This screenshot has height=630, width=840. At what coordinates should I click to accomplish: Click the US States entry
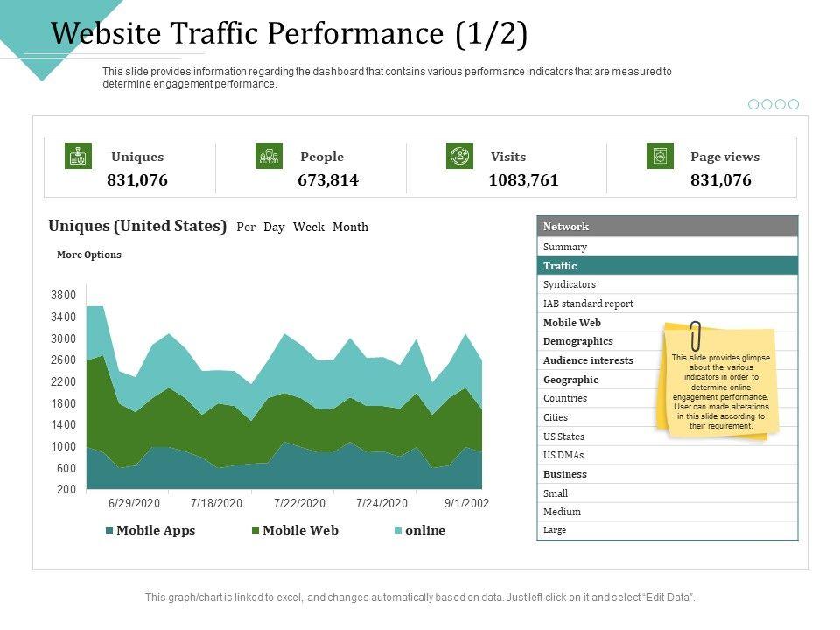(x=563, y=437)
